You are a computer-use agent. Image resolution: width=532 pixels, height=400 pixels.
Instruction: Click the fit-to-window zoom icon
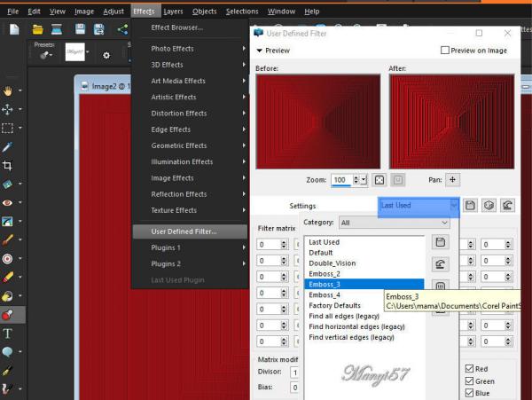point(379,180)
